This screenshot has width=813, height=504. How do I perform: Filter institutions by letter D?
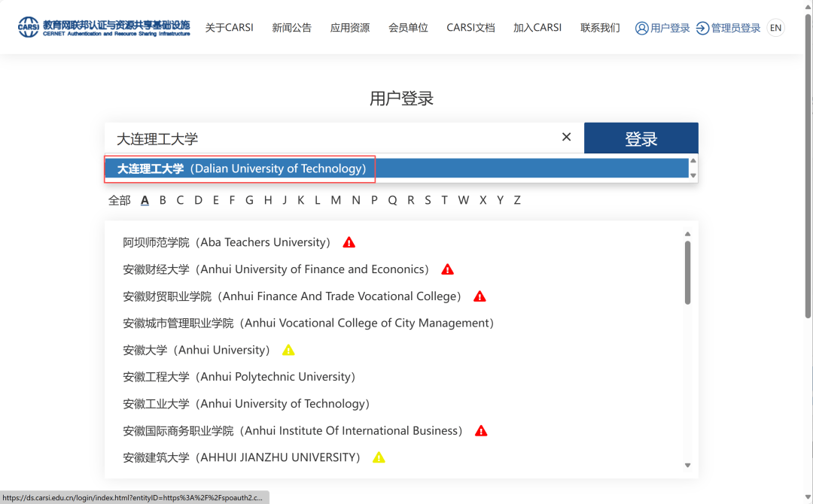point(198,200)
